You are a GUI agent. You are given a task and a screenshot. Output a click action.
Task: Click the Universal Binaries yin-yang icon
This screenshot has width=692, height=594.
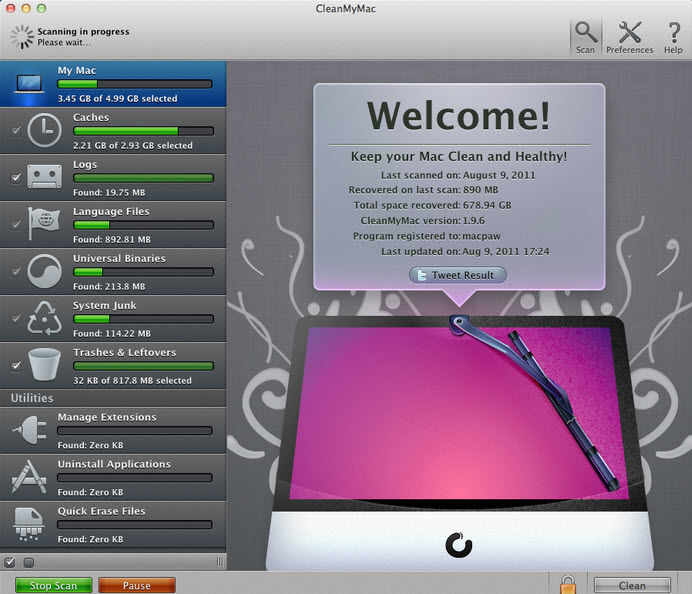[x=44, y=271]
